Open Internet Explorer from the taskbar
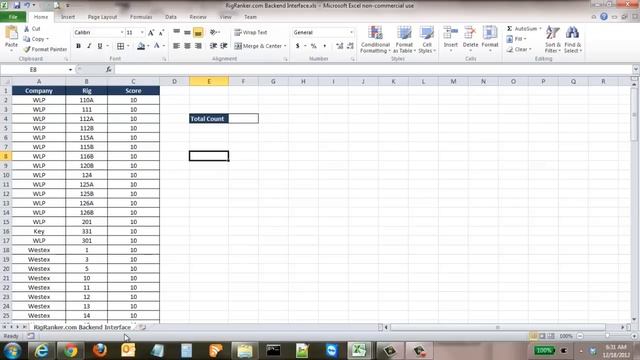Viewport: 640px width, 360px height. [x=41, y=351]
